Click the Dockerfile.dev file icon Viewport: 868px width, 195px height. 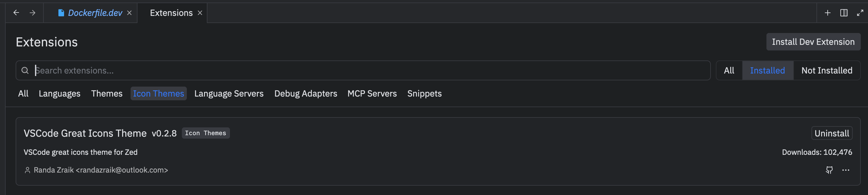(61, 13)
